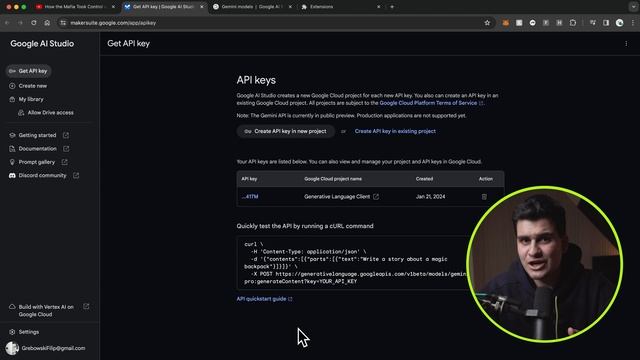Image resolution: width=640 pixels, height=360 pixels.
Task: Open Prompt gallery in the sidebar
Action: (x=37, y=162)
